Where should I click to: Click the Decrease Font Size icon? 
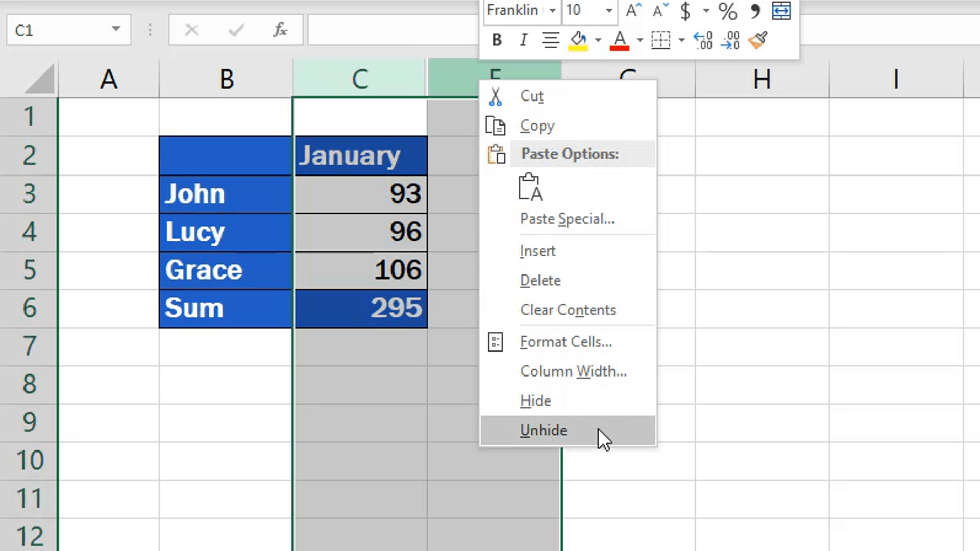658,11
